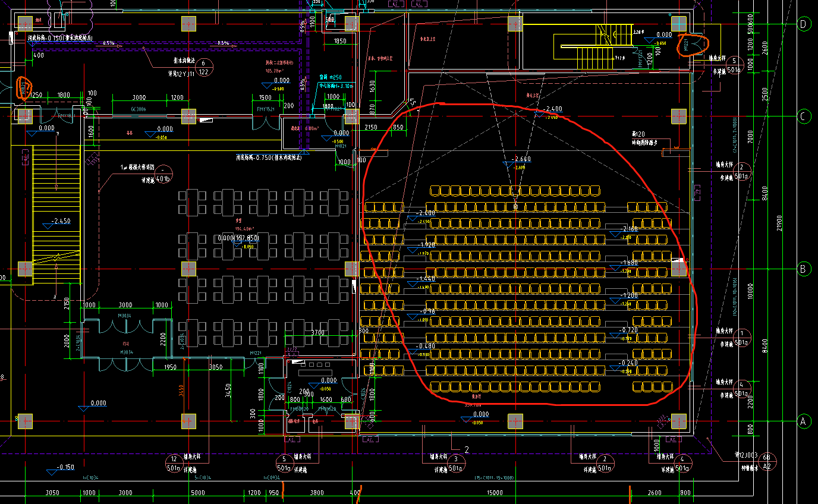
Task: Select the bottom dimension text 5000
Action: click(197, 493)
